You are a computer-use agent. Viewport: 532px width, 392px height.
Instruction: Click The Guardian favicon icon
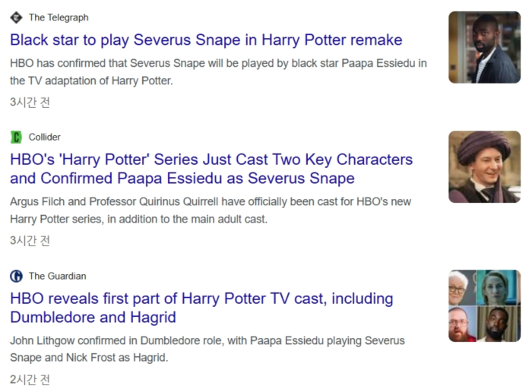(16, 276)
